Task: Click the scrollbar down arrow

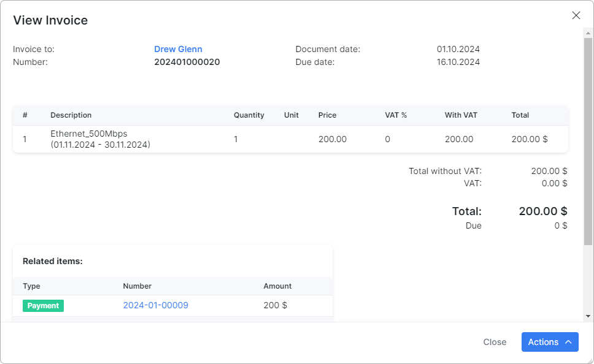Action: pos(588,316)
